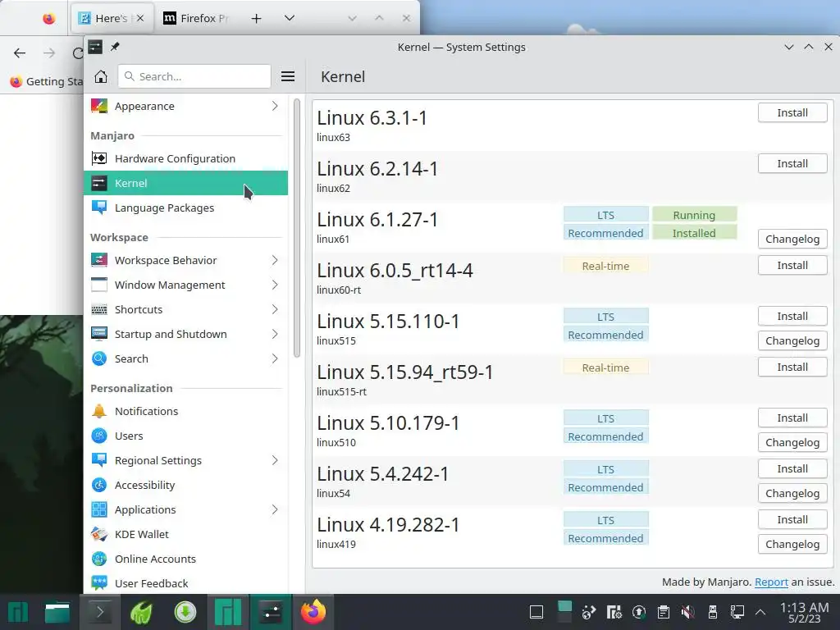This screenshot has height=630, width=840.
Task: View Changelog for Linux 5.4.242-1
Action: [792, 493]
